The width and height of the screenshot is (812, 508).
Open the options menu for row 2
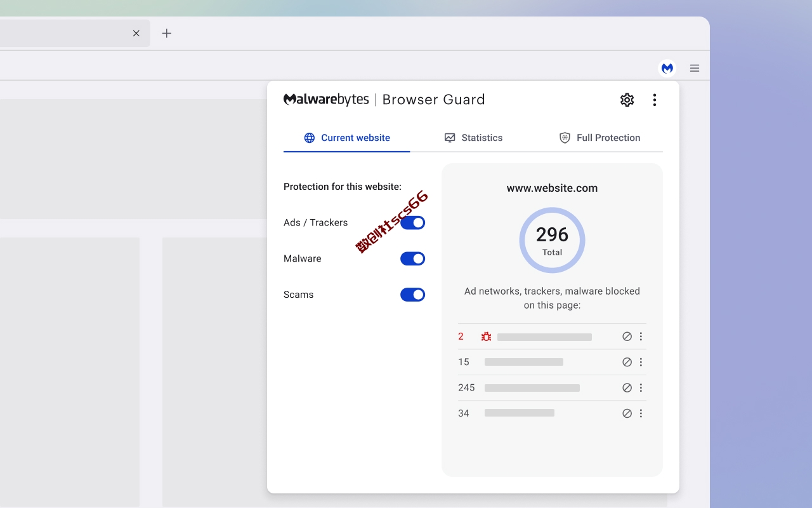(641, 337)
